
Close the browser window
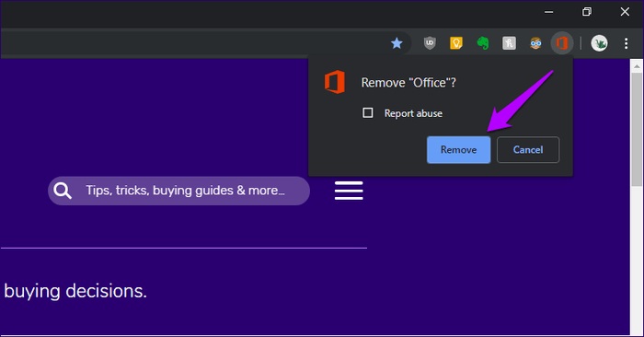click(625, 11)
